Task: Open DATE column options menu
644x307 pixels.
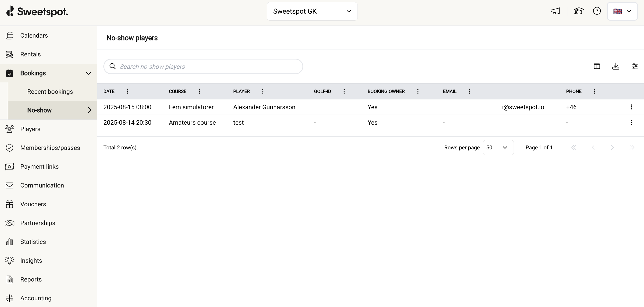Action: [127, 91]
